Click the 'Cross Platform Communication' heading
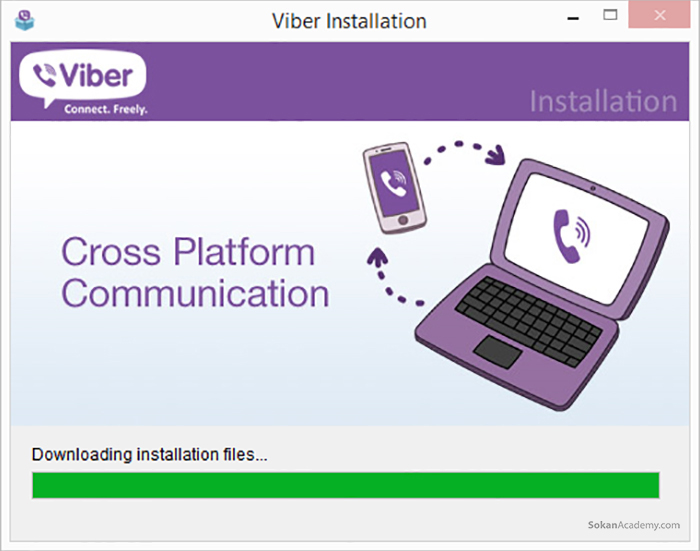This screenshot has height=551, width=700. (195, 272)
